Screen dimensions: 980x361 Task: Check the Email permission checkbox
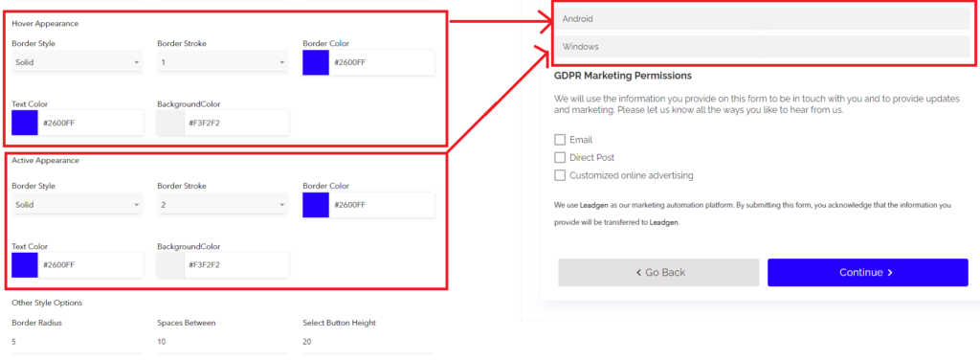[x=560, y=140]
